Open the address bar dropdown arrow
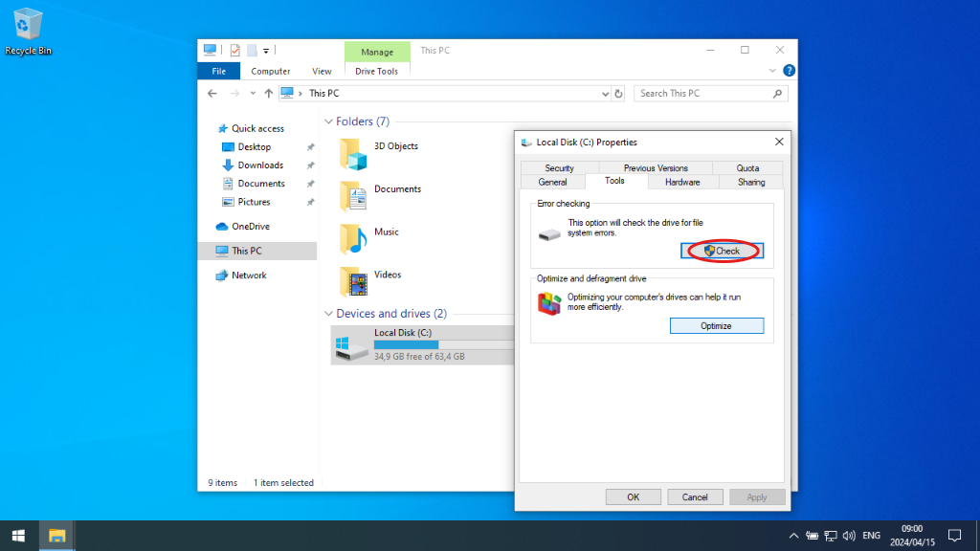 click(x=605, y=93)
